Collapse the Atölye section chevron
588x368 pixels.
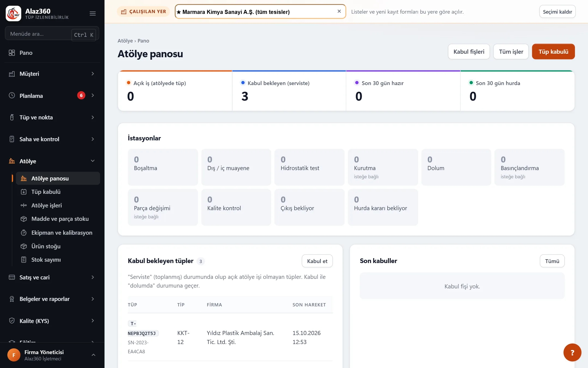click(93, 161)
